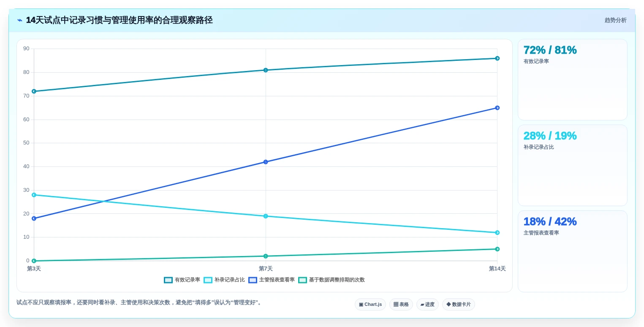Select the 补录记录占比 point at 第14天
644x327 pixels.
(x=497, y=232)
